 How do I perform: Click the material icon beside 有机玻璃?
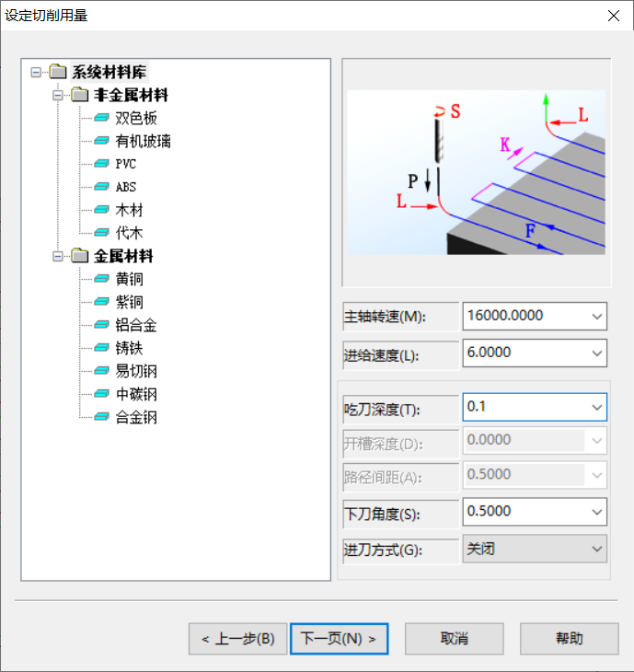click(x=101, y=141)
